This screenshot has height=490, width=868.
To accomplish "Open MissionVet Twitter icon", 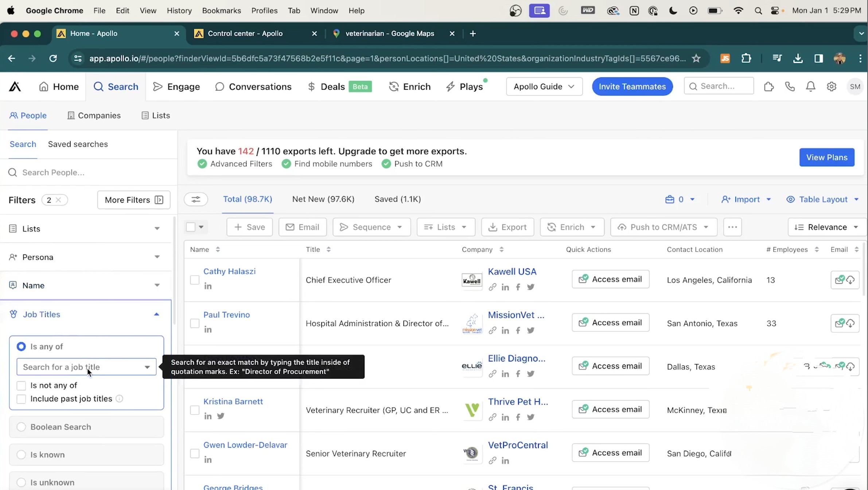I will tap(530, 330).
